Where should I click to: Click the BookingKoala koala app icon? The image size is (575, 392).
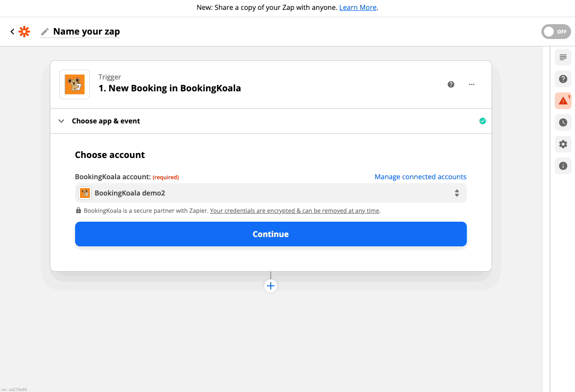pos(75,84)
